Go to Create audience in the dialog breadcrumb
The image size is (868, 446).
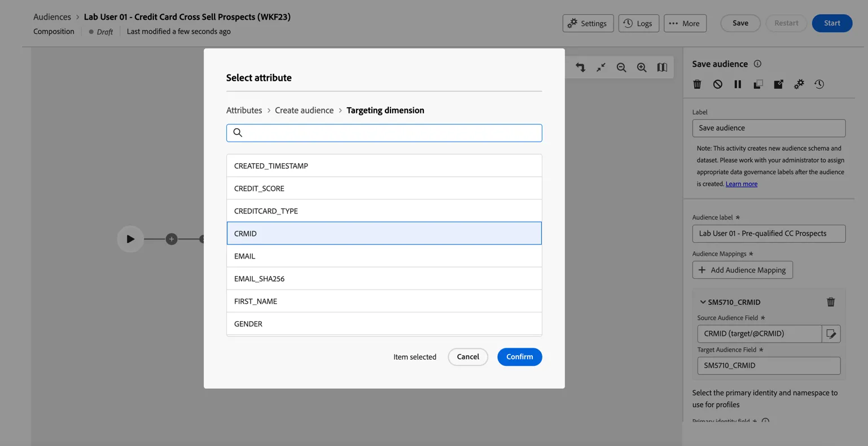click(304, 110)
